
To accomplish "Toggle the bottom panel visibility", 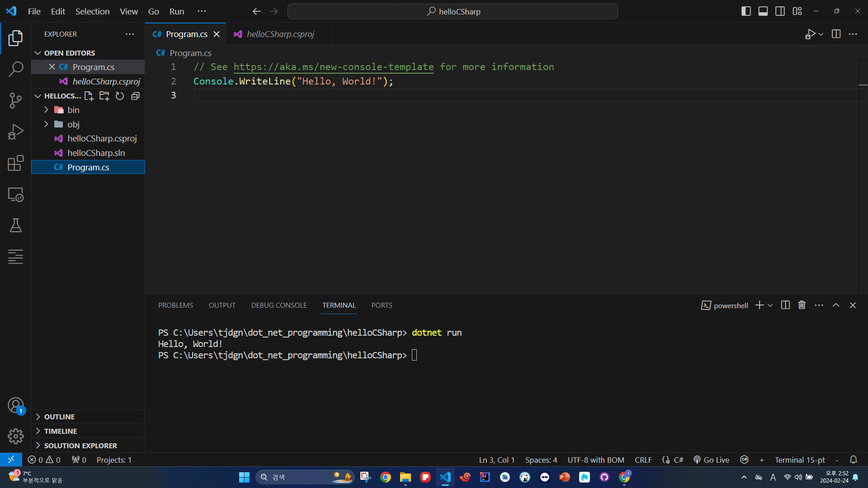I will click(x=763, y=11).
